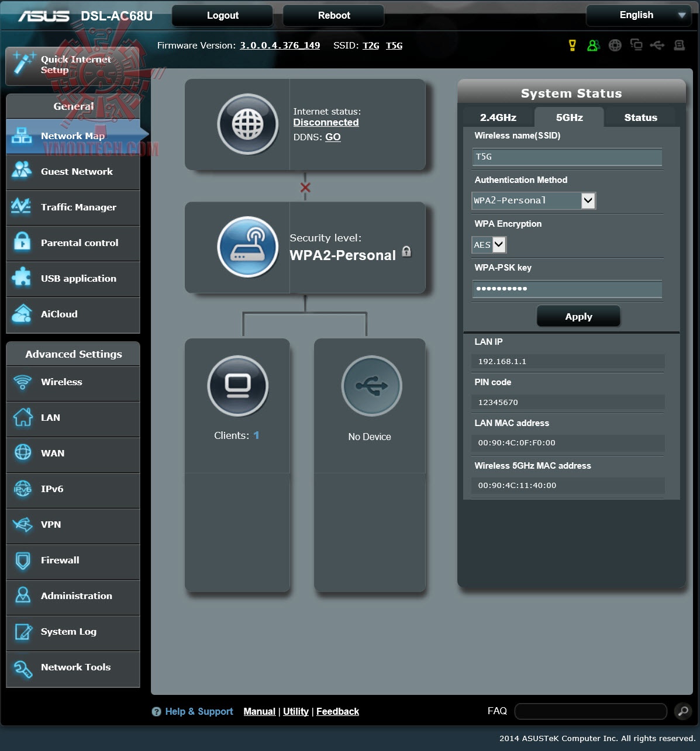
Task: Go to WAN advanced settings
Action: coord(73,454)
